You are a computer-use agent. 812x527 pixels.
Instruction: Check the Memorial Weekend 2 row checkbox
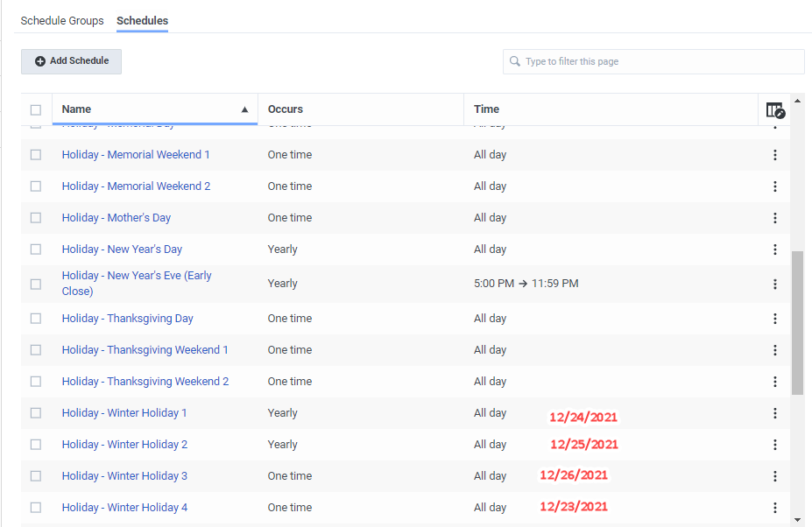36,186
